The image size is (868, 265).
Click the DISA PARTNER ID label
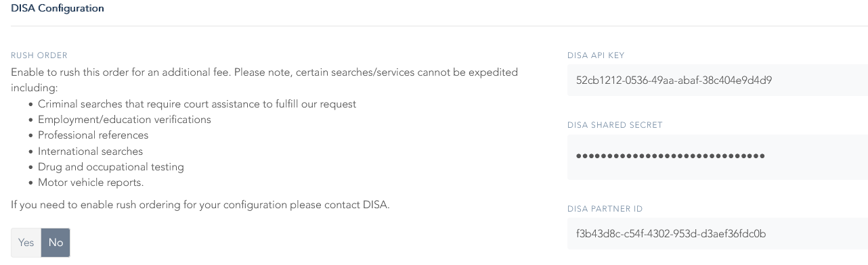point(609,209)
